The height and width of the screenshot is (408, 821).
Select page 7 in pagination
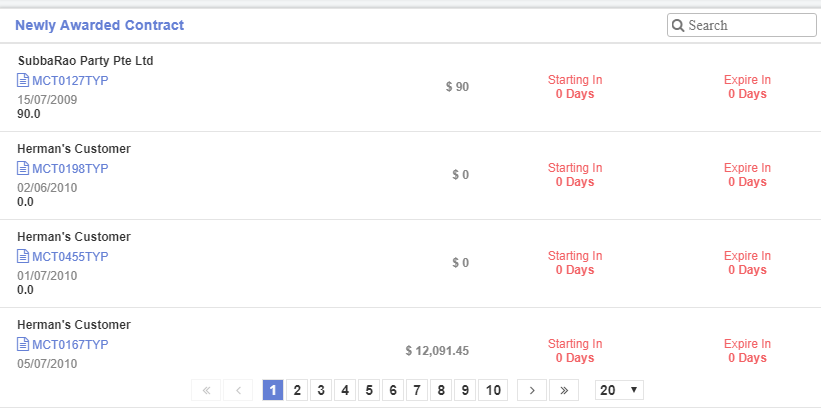[417, 390]
